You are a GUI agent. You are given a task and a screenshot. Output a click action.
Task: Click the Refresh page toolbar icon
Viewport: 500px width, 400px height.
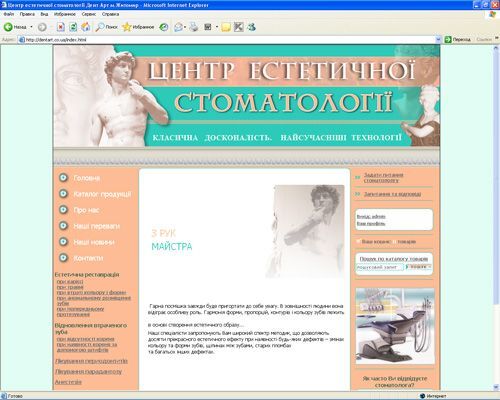(73, 27)
